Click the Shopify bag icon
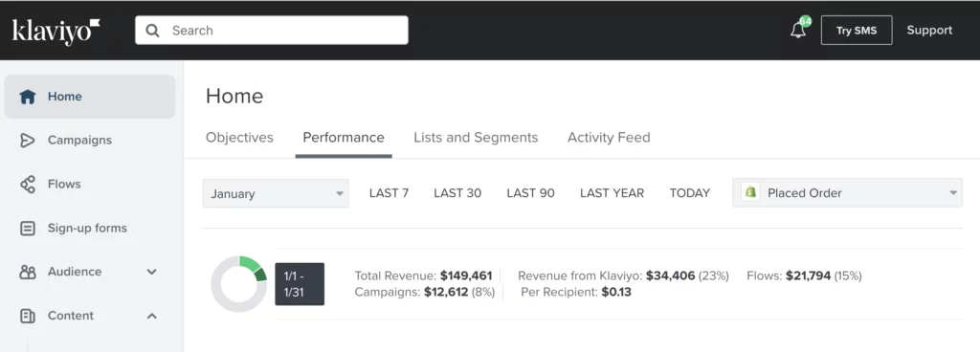 [750, 192]
